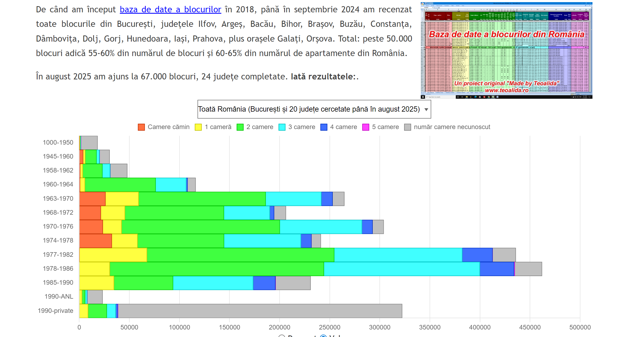Click the green segment of the 1978-1986 bar
The height and width of the screenshot is (337, 644).
pos(217,269)
